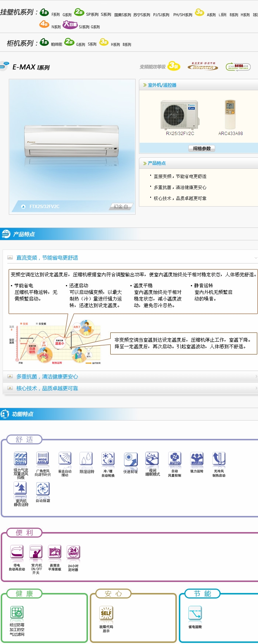
Task: Click the RX25/32FV2C outdoor unit image
Action: coord(180,115)
